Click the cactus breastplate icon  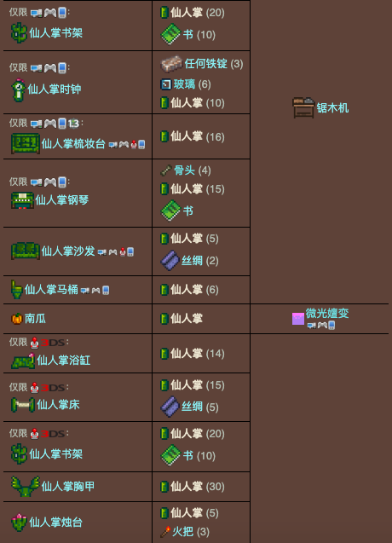click(x=26, y=487)
